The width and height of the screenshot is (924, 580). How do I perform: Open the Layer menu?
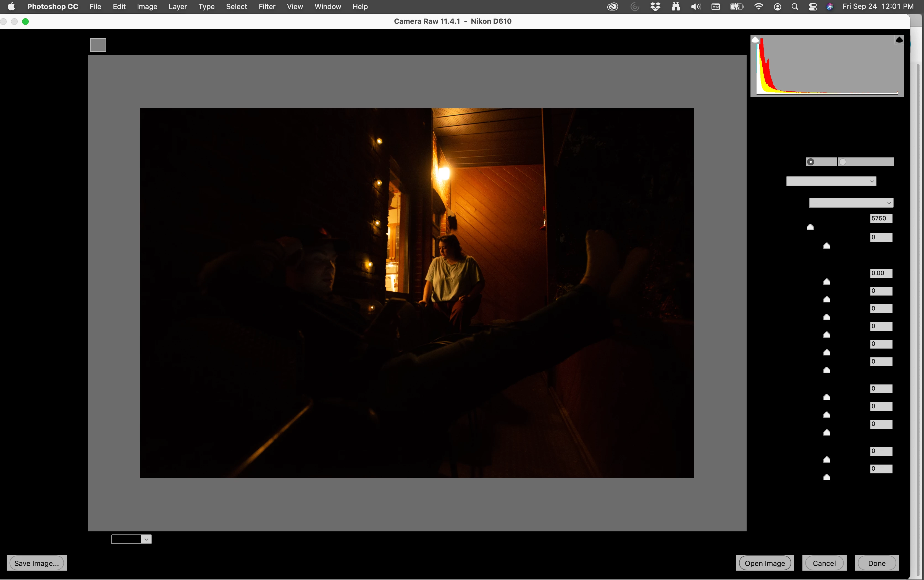[177, 7]
